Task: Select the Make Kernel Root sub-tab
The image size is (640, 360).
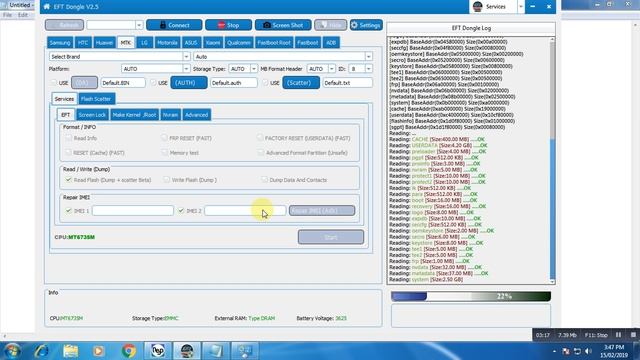Action: 134,115
